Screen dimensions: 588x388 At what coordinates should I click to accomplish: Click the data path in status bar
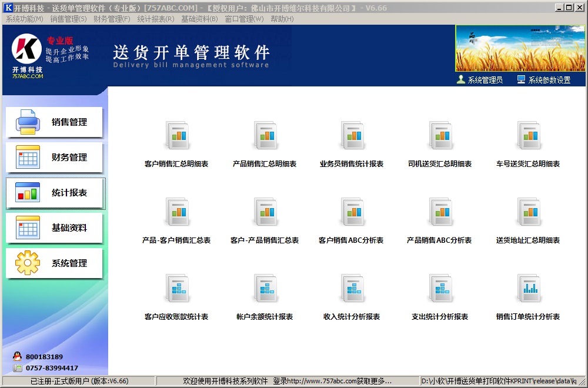coord(499,381)
